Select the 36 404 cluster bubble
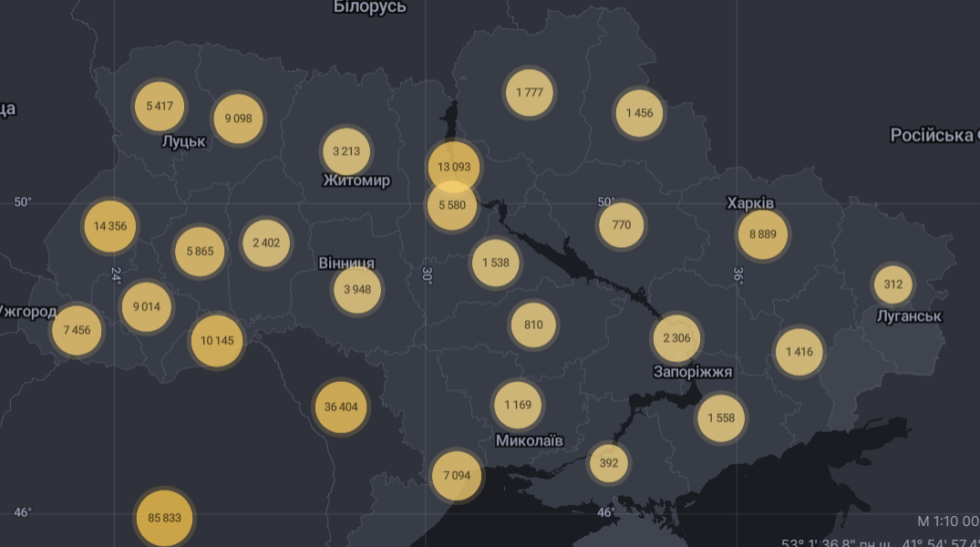980x547 pixels. (x=341, y=407)
